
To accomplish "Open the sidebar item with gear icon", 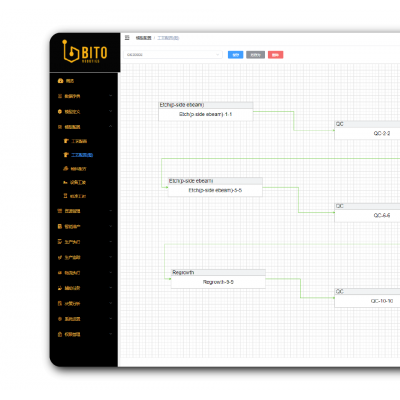I will (69, 319).
